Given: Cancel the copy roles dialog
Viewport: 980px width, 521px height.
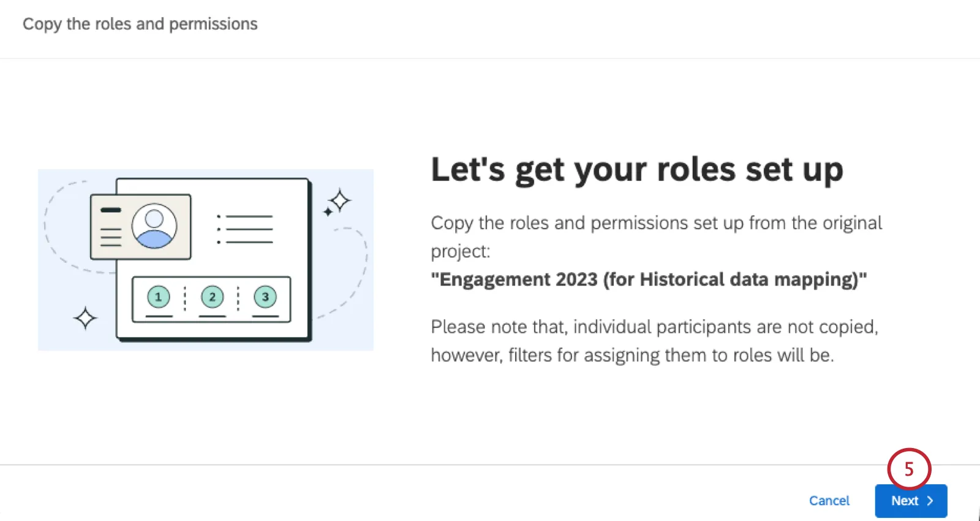Looking at the screenshot, I should (x=829, y=501).
